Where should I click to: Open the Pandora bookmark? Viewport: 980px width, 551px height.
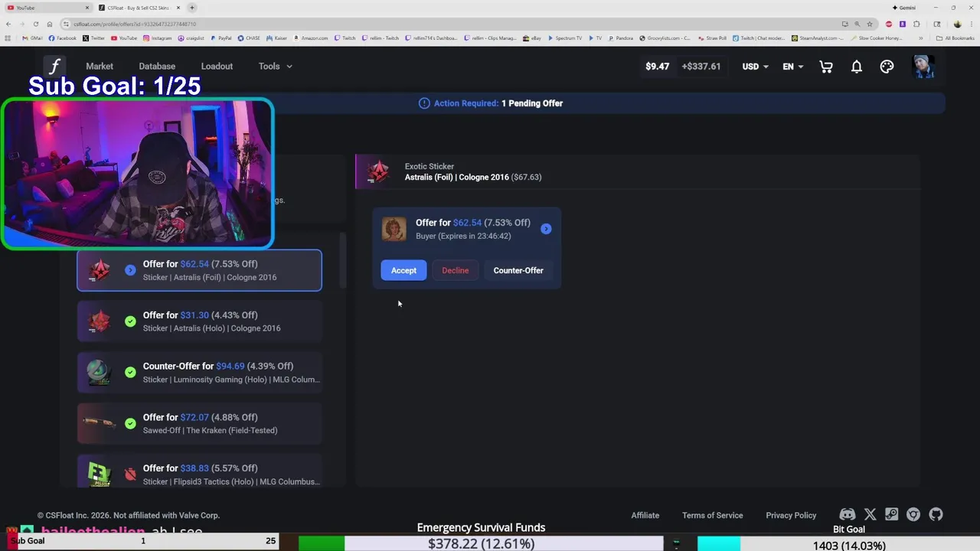(x=620, y=38)
